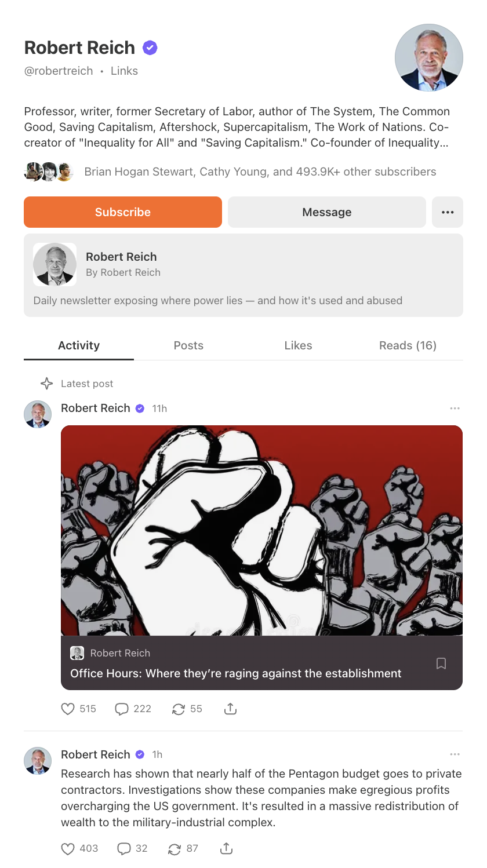The height and width of the screenshot is (868, 487).
Task: Bookmark the Office Hours article
Action: [x=441, y=663]
